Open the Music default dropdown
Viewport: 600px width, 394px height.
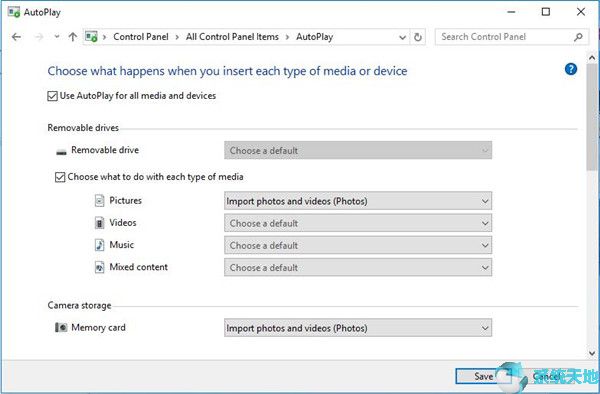(358, 245)
